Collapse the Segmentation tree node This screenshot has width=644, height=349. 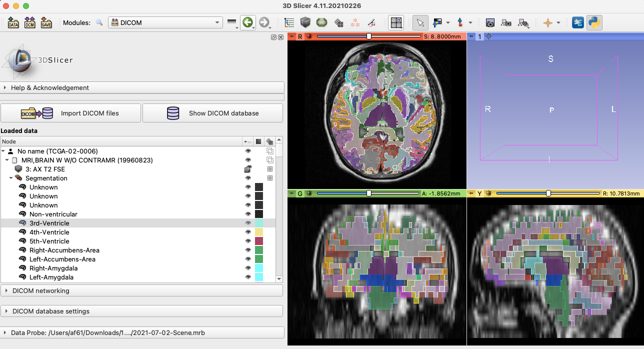(11, 178)
